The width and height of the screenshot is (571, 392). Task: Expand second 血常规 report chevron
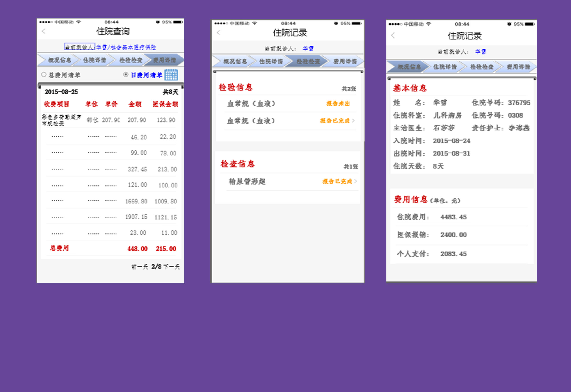(353, 121)
